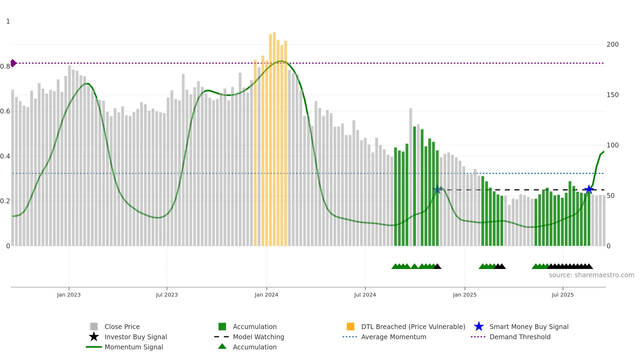Click the Jan 2023 axis label
Viewport: 644px width, 362px height.
coord(69,295)
